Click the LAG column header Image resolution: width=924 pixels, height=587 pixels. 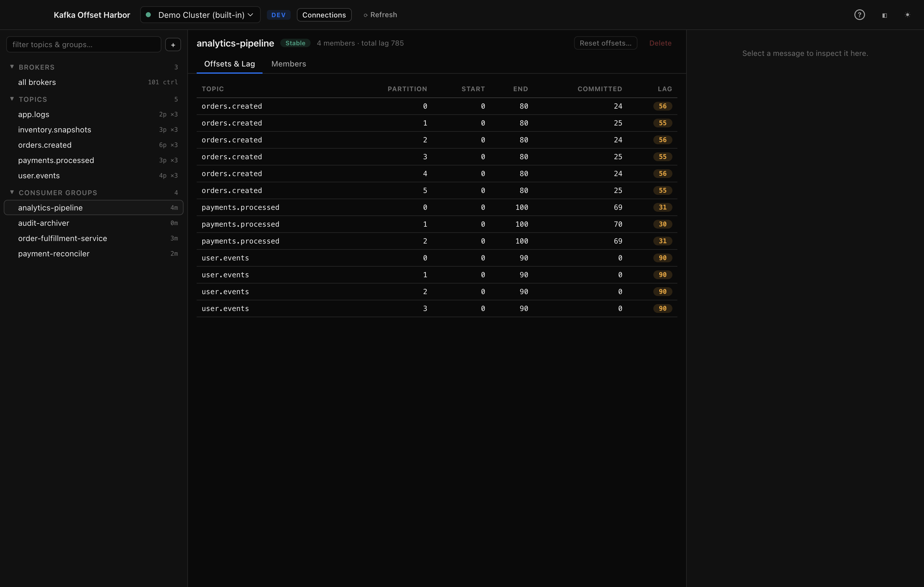665,89
